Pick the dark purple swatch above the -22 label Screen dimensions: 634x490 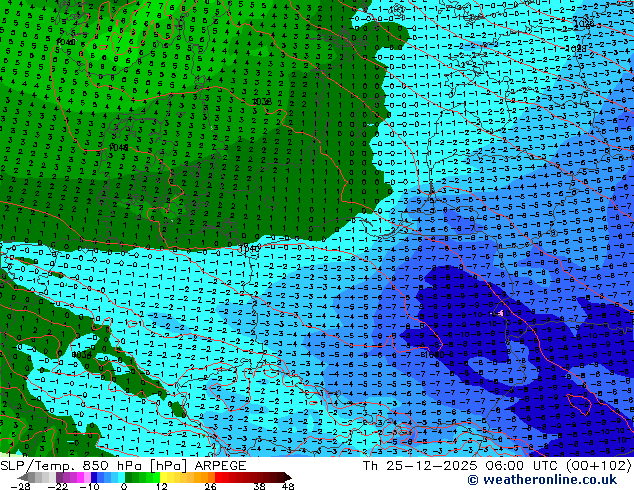click(59, 477)
